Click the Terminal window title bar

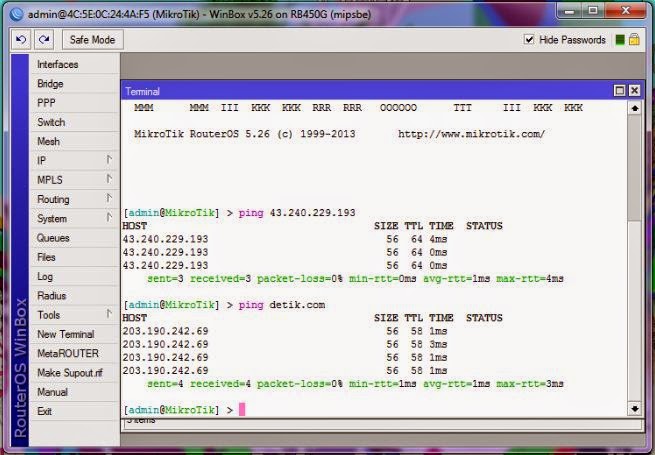(368, 91)
